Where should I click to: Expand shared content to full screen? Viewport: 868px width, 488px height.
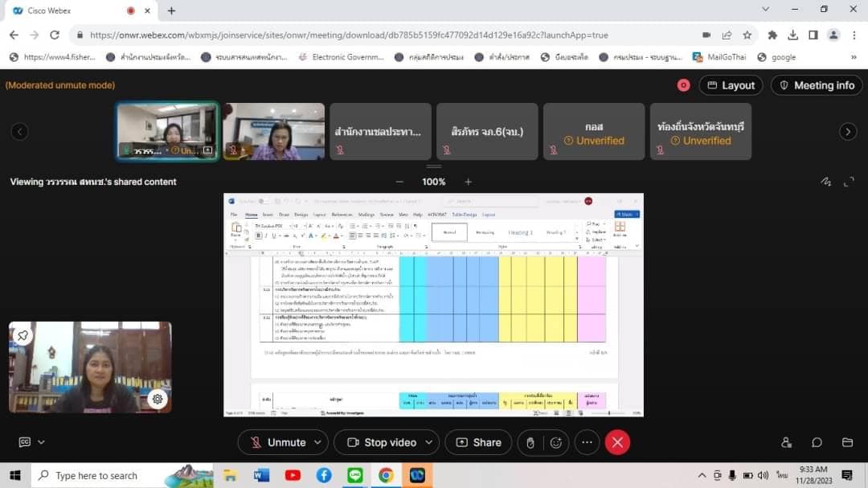pos(849,182)
